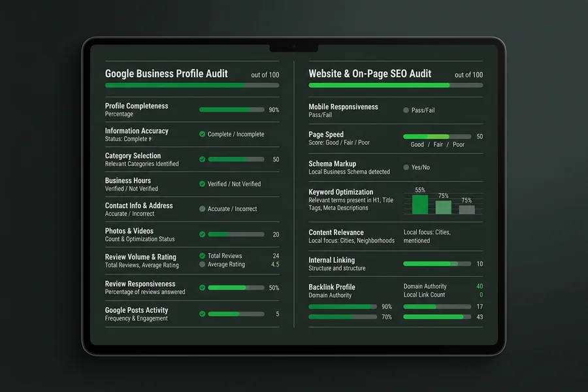Click the backlink bar valued 43

[437, 317]
